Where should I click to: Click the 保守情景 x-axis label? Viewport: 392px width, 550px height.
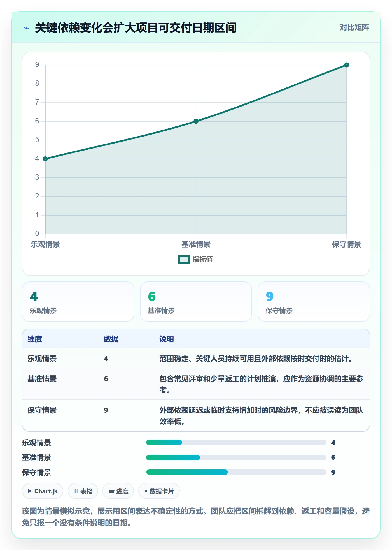346,244
